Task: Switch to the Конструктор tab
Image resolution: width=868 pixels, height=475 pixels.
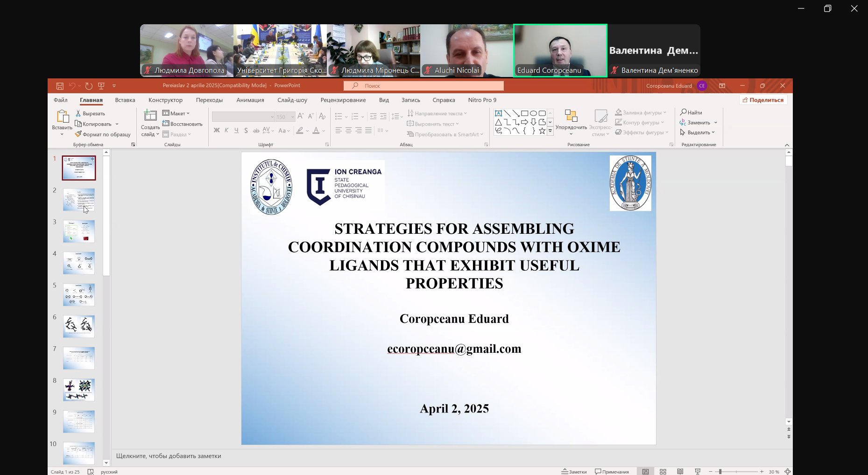Action: point(165,100)
